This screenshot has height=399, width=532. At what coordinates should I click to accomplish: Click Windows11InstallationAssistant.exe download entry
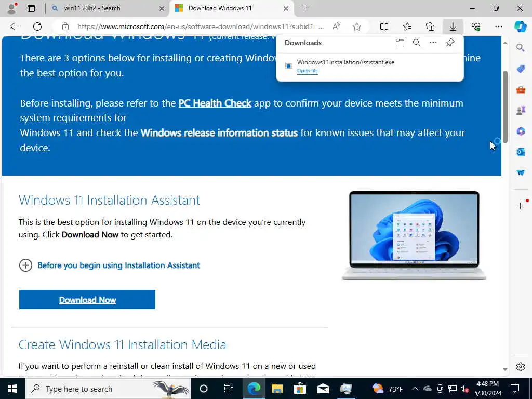pos(369,66)
